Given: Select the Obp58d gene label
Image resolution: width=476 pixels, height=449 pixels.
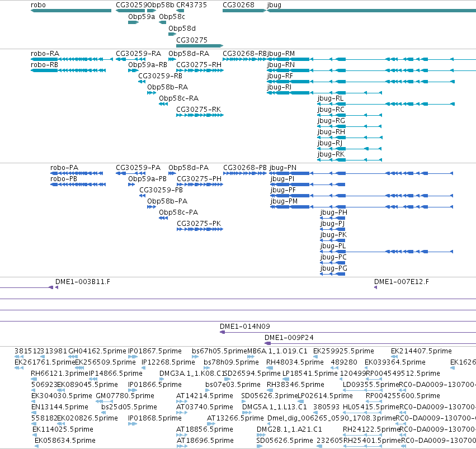Looking at the screenshot, I should coord(182,29).
